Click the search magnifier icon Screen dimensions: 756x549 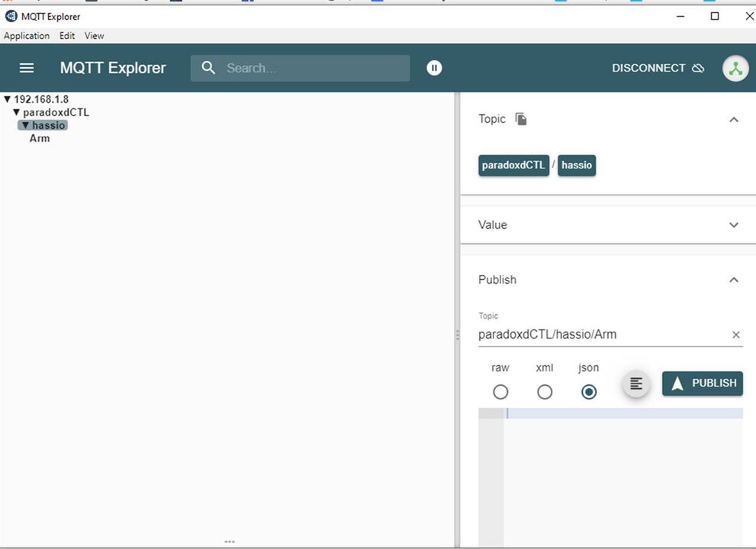(x=208, y=68)
